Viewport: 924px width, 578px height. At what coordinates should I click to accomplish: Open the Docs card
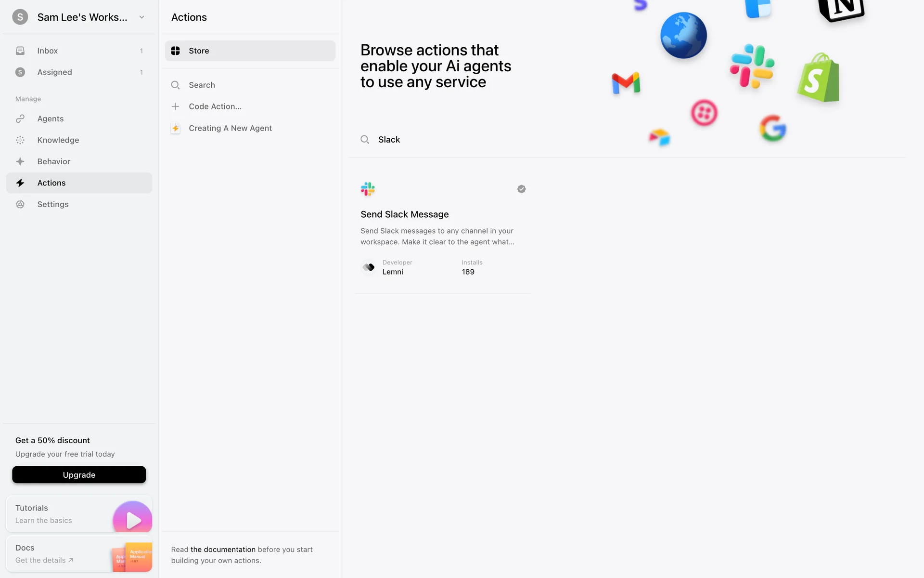click(x=79, y=554)
